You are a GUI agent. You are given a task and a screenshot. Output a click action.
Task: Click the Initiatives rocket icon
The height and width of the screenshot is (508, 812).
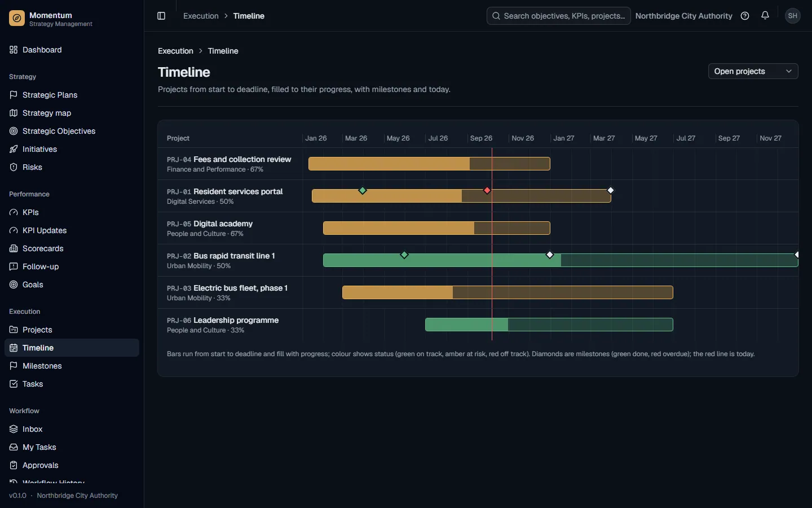pyautogui.click(x=14, y=149)
